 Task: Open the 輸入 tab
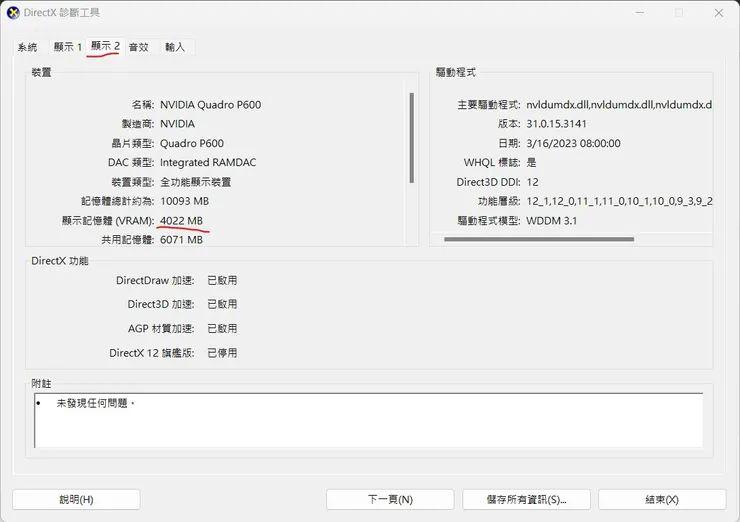[175, 47]
